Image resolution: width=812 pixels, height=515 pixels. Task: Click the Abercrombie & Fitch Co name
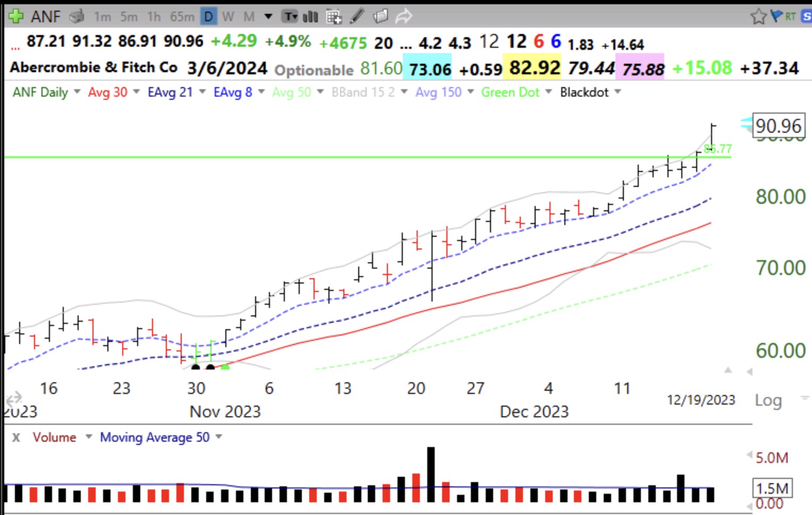94,67
